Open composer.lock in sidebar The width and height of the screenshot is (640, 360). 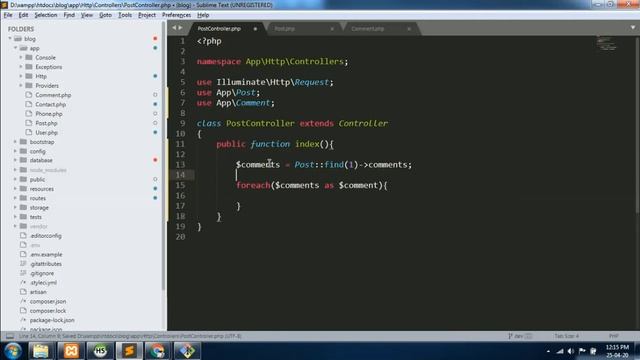click(x=48, y=311)
